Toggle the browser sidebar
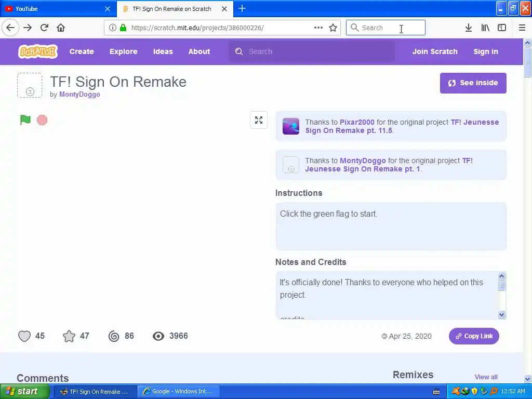The width and height of the screenshot is (532, 399). pos(502,28)
